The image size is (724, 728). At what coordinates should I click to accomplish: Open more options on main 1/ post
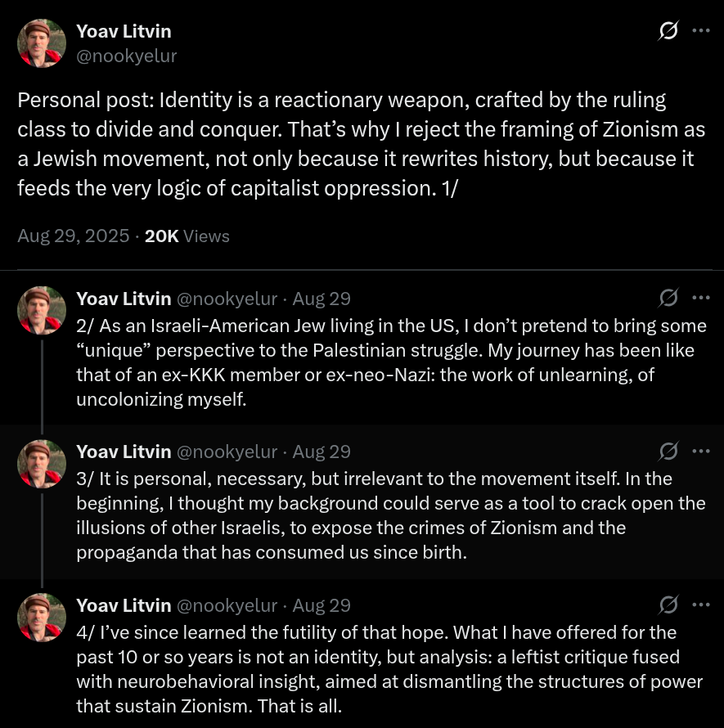pyautogui.click(x=701, y=31)
